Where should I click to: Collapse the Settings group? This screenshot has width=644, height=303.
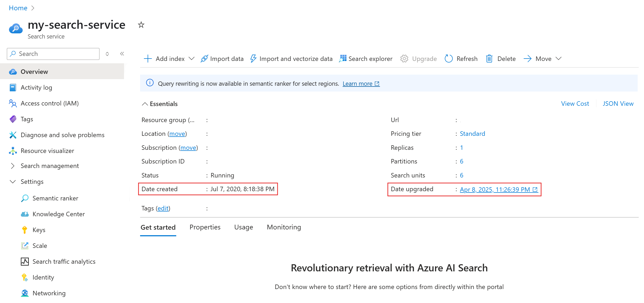point(12,181)
